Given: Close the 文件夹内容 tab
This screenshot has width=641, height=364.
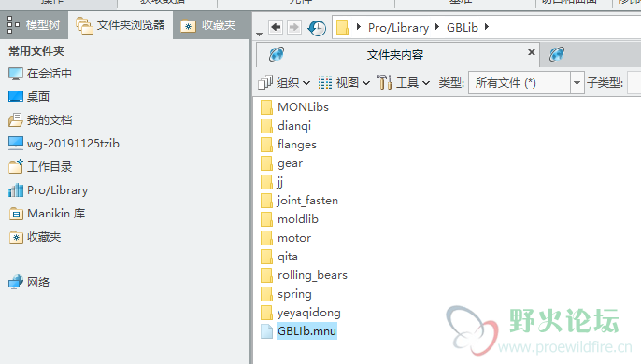Looking at the screenshot, I should 532,52.
